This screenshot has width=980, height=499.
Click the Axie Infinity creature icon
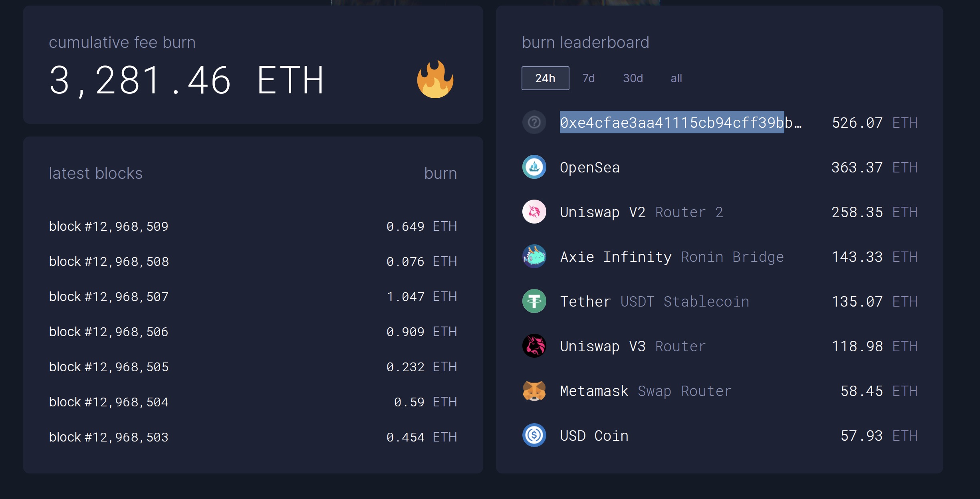click(x=534, y=257)
